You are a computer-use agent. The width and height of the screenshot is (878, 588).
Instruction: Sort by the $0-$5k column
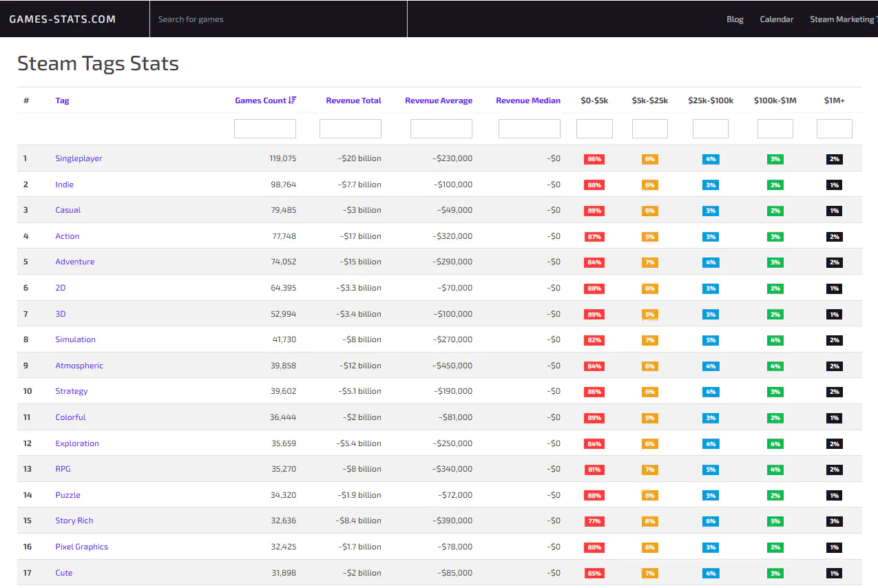click(594, 101)
